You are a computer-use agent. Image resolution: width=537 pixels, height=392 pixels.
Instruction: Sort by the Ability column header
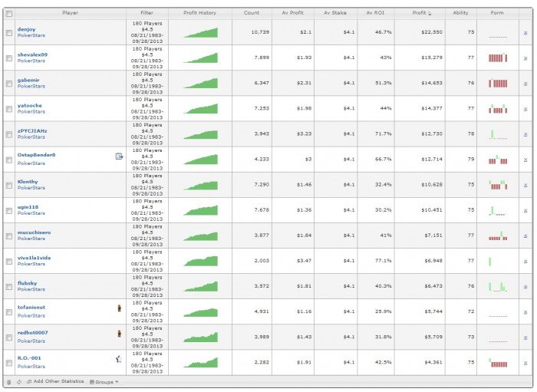click(x=460, y=13)
